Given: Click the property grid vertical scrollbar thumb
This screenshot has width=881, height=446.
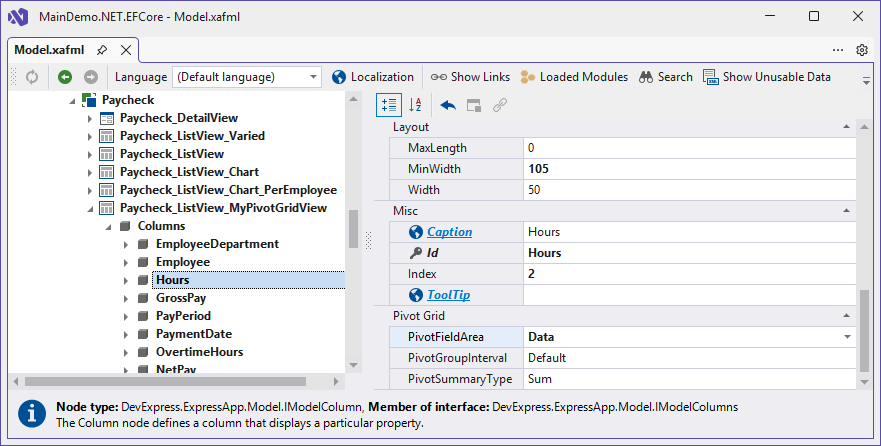Looking at the screenshot, I should pos(864,331).
